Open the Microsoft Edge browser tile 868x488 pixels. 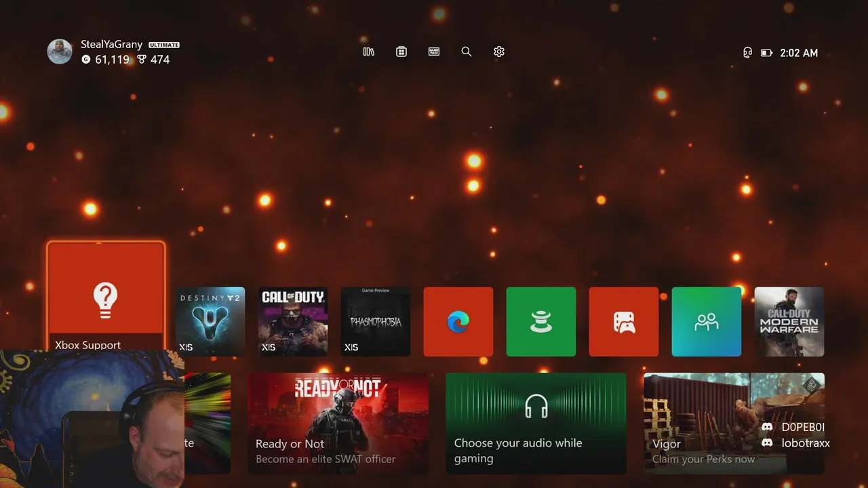point(458,321)
